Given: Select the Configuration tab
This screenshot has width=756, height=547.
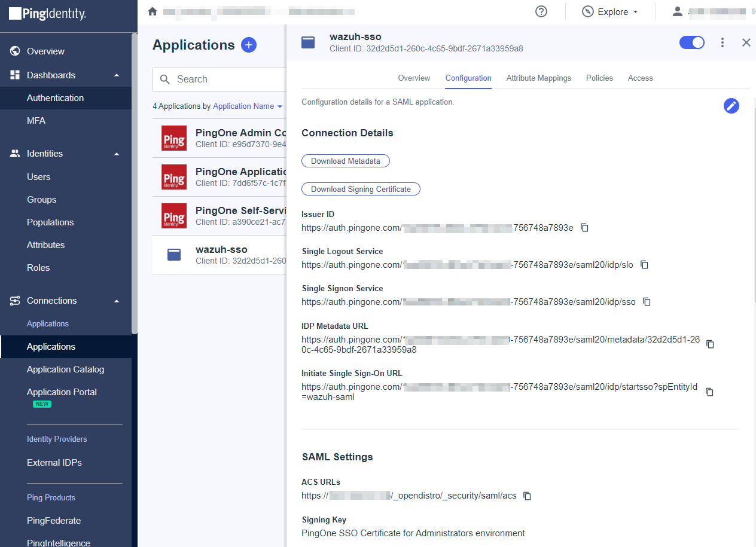Looking at the screenshot, I should coord(468,78).
